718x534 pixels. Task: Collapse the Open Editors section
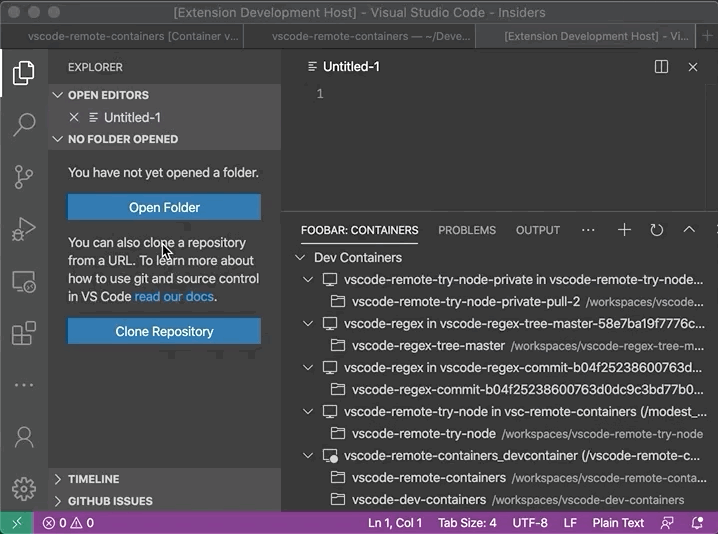click(x=57, y=95)
